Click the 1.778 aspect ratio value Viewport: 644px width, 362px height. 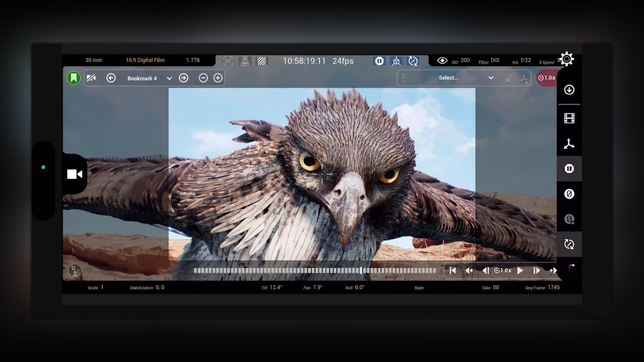click(193, 60)
